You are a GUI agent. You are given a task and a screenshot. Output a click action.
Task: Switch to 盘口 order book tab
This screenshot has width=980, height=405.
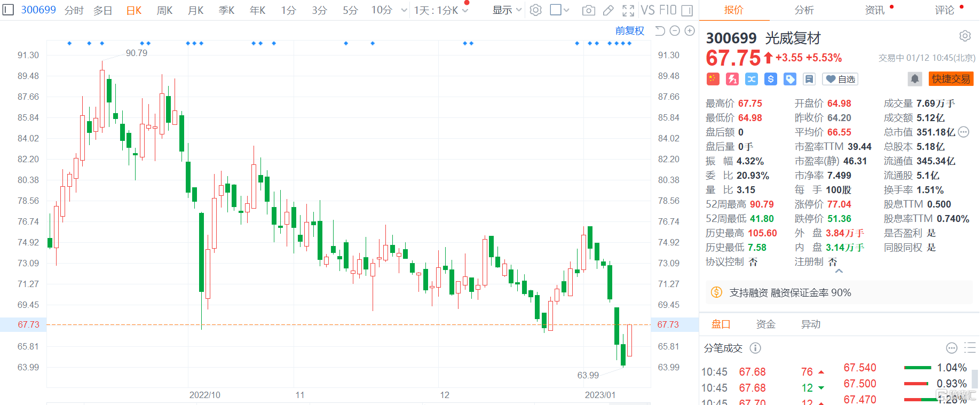pos(721,324)
